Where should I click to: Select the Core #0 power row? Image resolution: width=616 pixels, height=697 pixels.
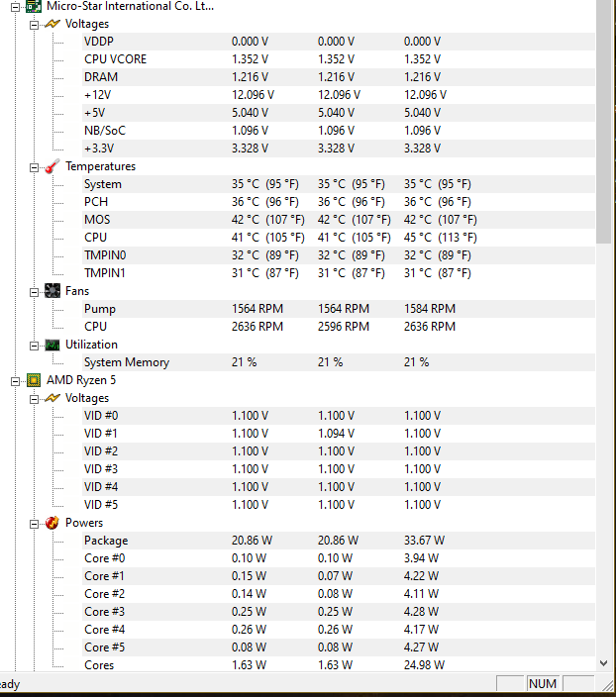pos(339,558)
